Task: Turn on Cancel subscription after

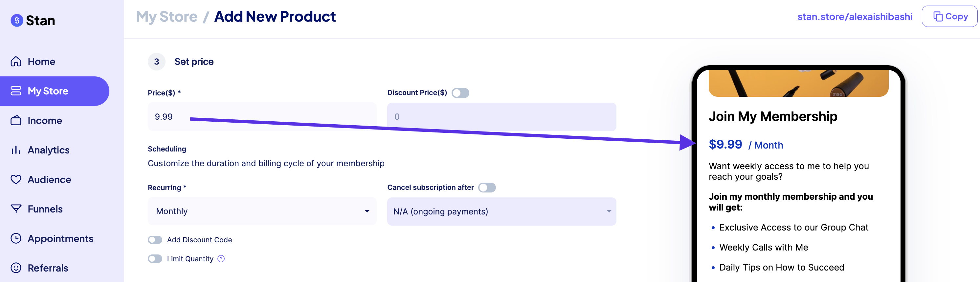Action: coord(488,187)
